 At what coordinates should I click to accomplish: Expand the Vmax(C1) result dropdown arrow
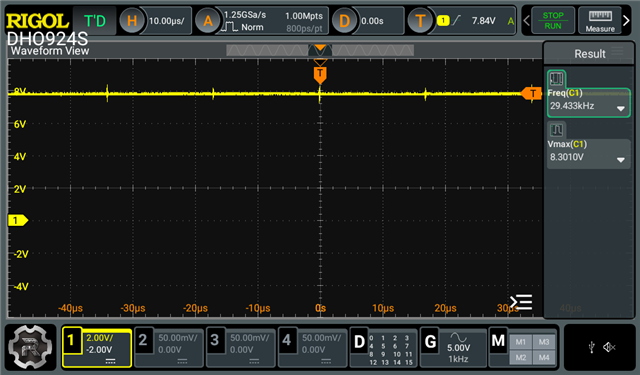(620, 160)
